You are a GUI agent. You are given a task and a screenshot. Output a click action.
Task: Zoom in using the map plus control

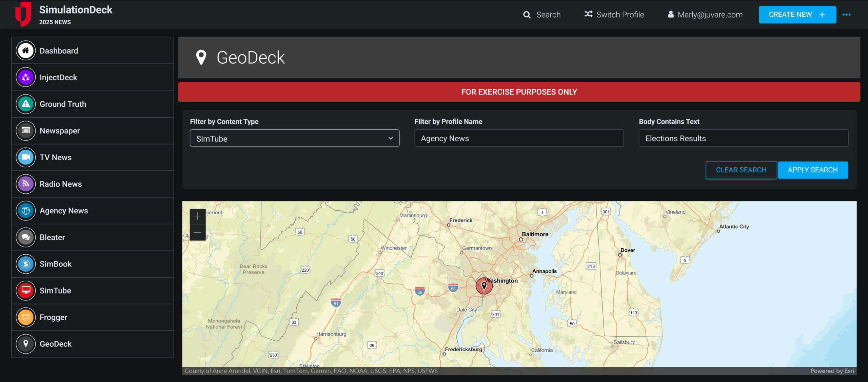point(198,216)
